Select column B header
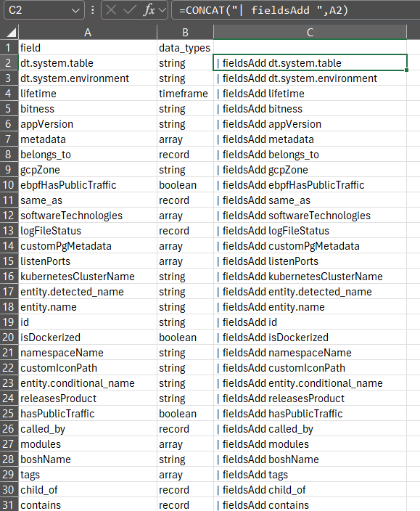 pyautogui.click(x=185, y=32)
